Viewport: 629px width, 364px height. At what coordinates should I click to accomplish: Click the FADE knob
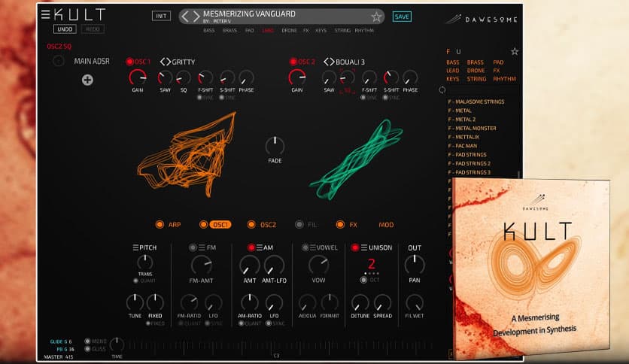275,146
